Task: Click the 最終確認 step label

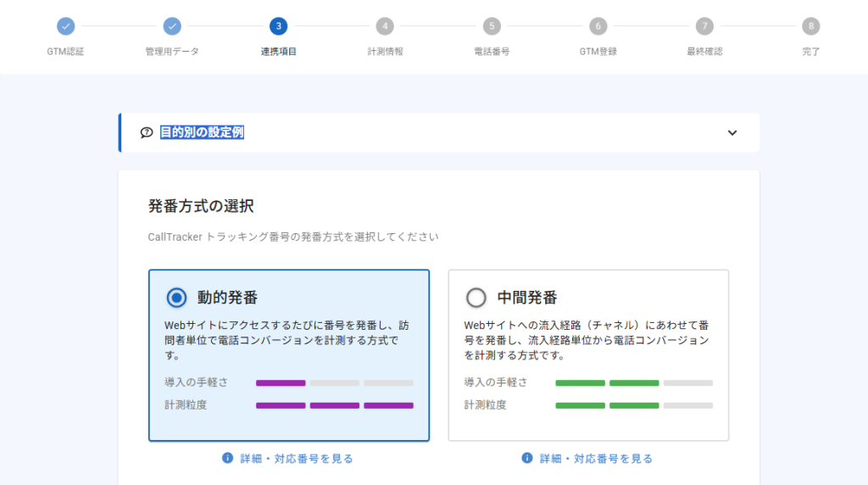Action: pos(704,52)
